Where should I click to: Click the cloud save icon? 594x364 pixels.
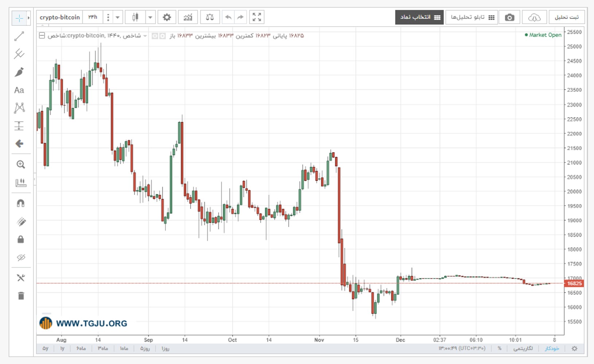tap(534, 17)
